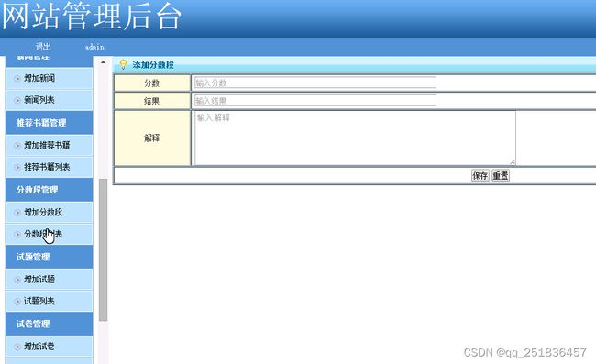Click bullet icon beside 试题列表

(x=17, y=302)
